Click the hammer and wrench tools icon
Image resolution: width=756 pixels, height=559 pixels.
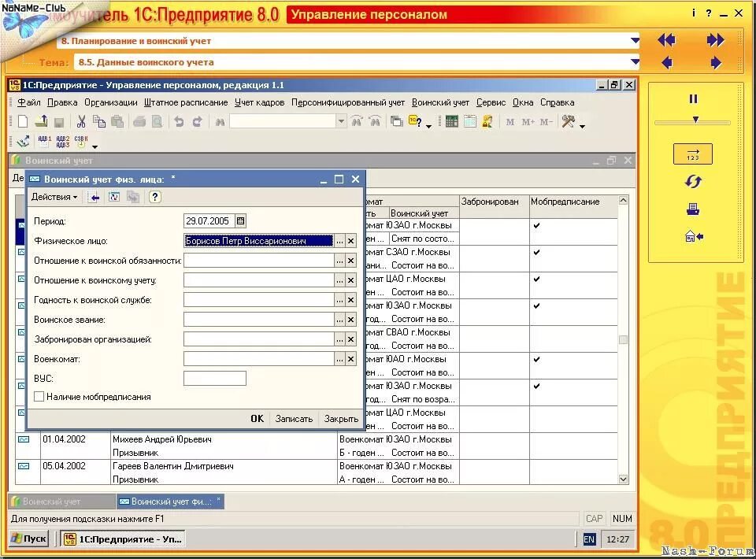click(x=568, y=121)
